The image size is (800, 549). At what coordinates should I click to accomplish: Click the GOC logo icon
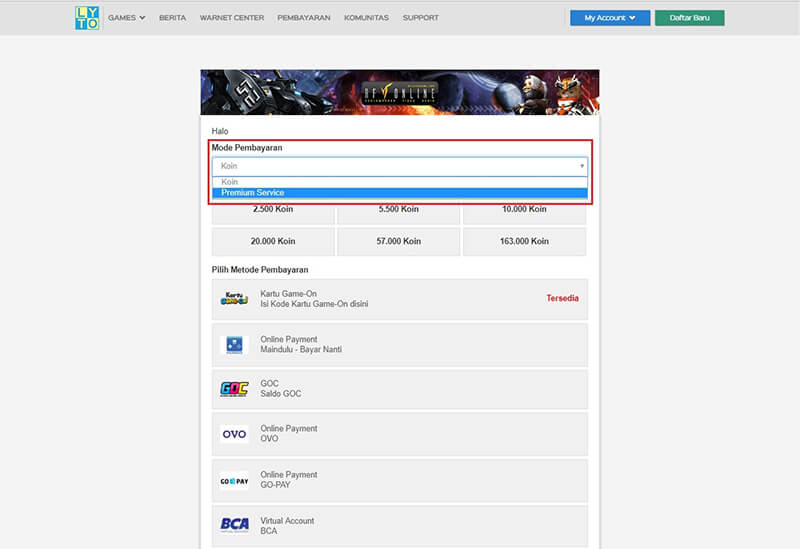point(234,389)
